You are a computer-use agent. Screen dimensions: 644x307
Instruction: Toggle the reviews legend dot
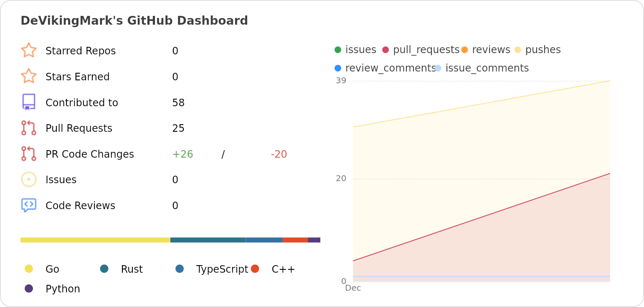tap(464, 50)
